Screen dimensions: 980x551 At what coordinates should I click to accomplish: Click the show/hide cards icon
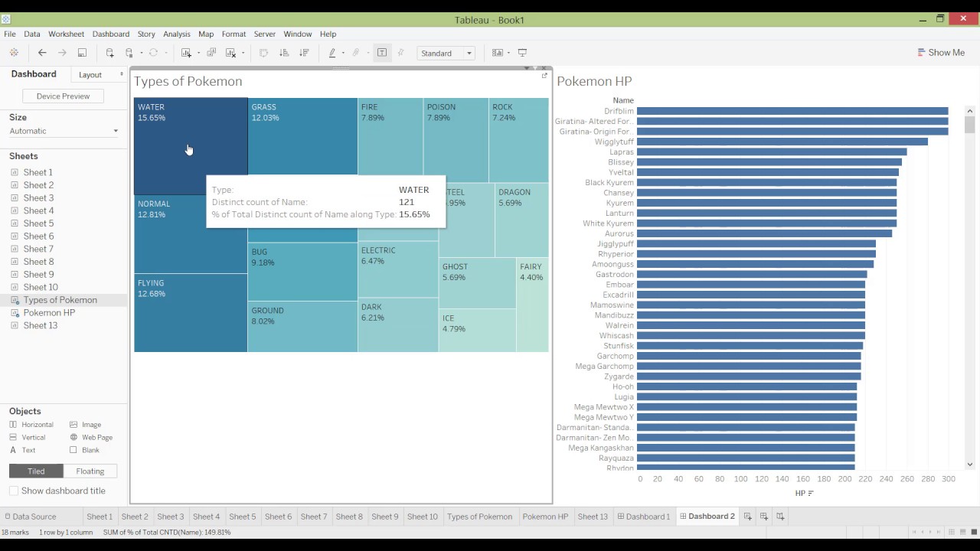498,53
